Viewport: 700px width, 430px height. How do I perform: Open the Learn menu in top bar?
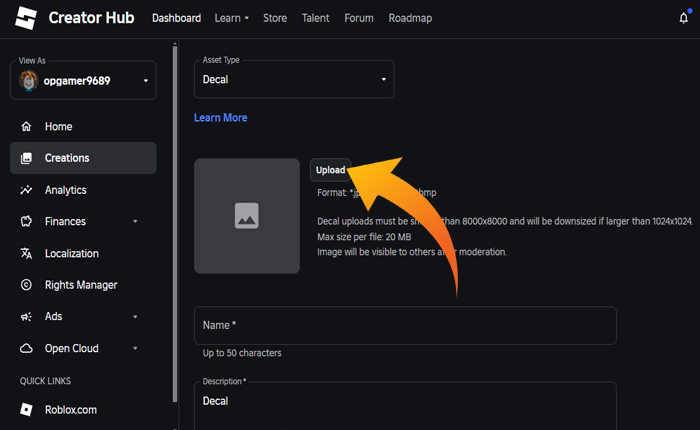[x=231, y=18]
